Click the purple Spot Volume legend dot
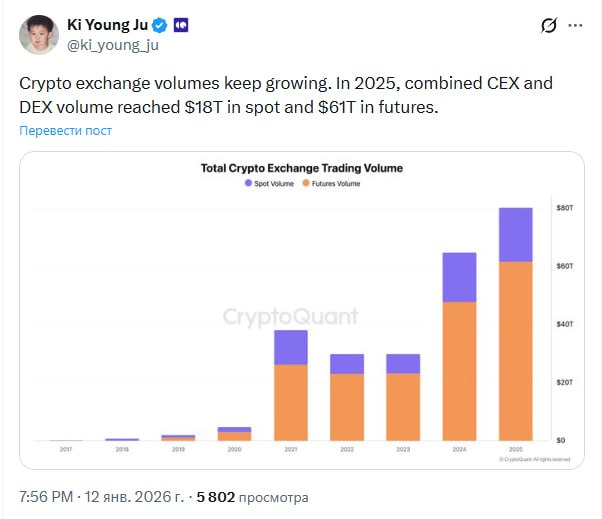The height and width of the screenshot is (519, 602). coord(246,184)
